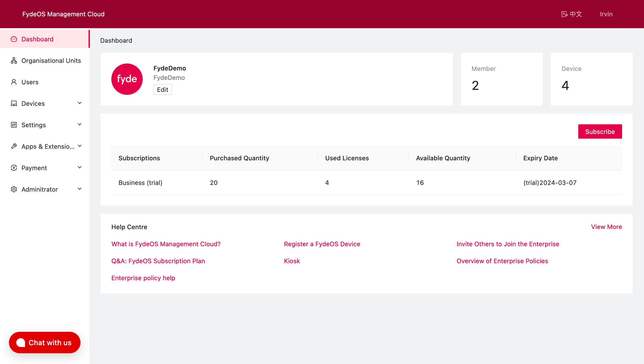Expand the Apps & Extensions chevron

(80, 146)
